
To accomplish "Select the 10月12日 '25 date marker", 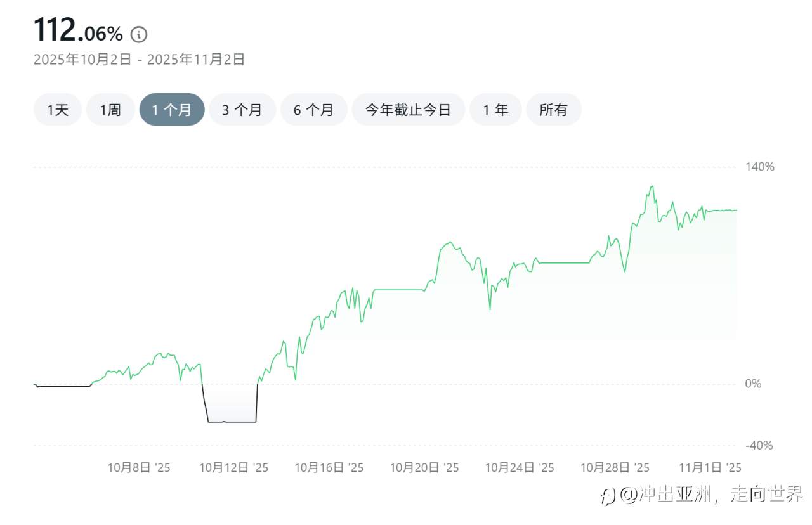I will click(x=234, y=468).
